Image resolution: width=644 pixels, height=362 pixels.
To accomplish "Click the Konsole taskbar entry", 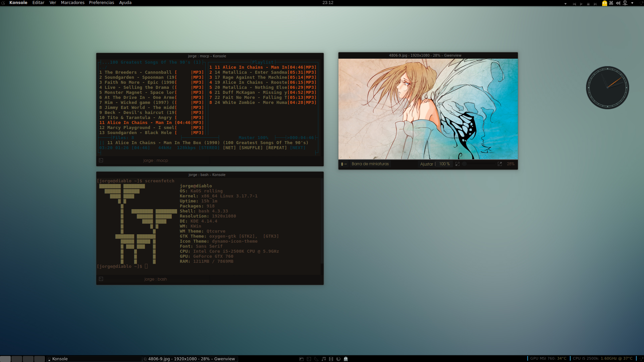I will click(x=94, y=359).
